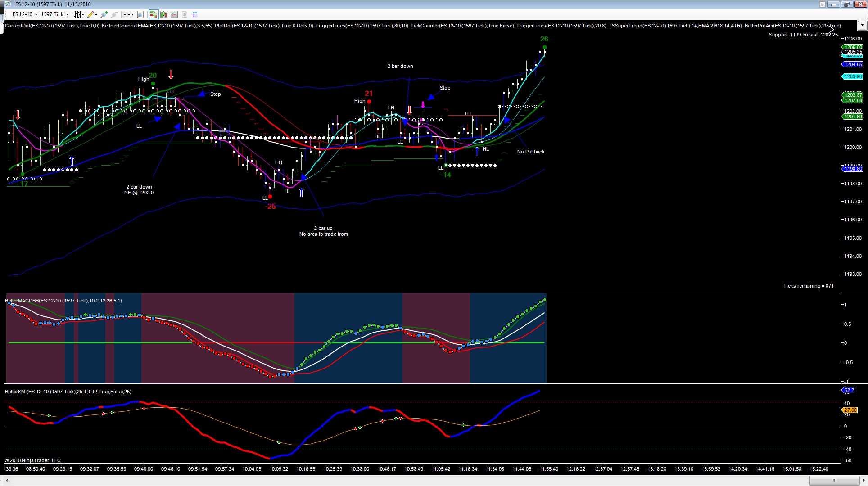Open the dropdown arrow at chart's top-right corner
The image size is (868, 486).
862,26
